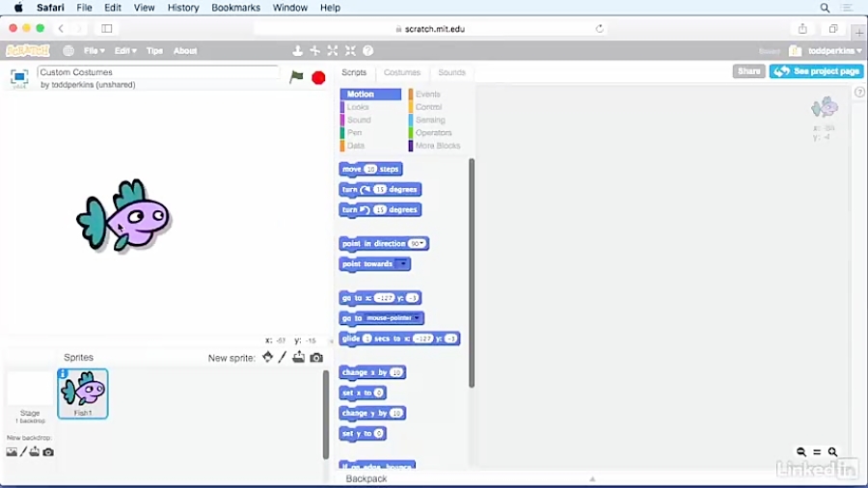Open the My Stuff folder icon

(x=796, y=51)
